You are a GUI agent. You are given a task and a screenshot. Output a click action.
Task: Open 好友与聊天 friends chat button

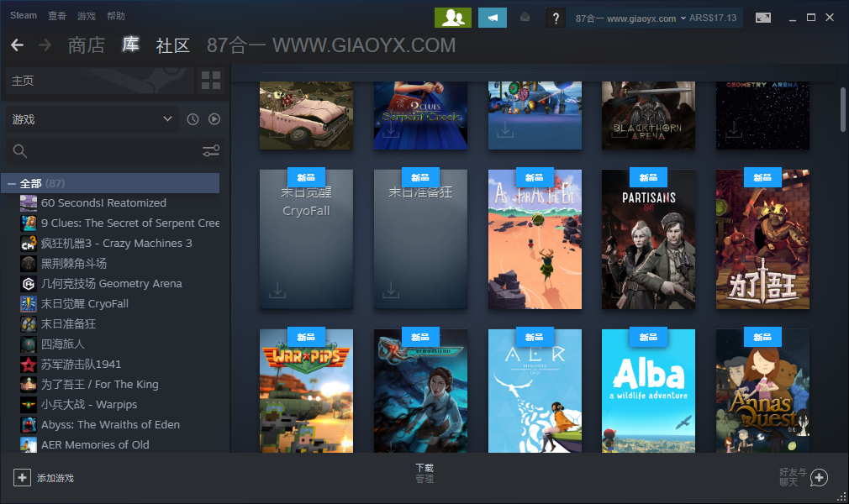coord(804,477)
